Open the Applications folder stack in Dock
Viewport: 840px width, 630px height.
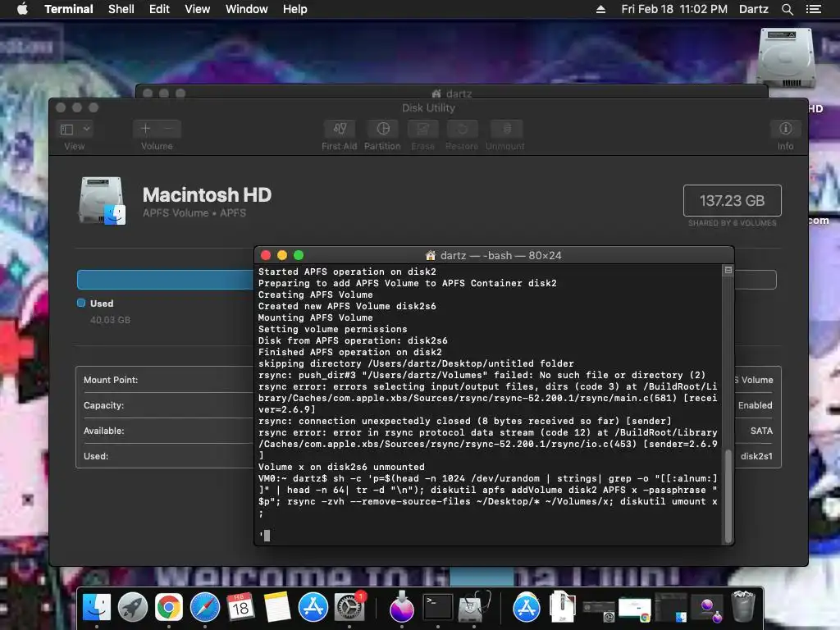(x=527, y=608)
